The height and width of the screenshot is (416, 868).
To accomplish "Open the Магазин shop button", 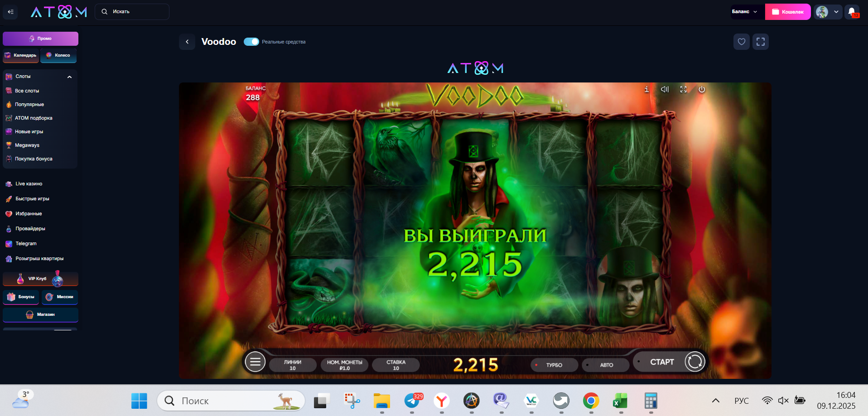I will pyautogui.click(x=40, y=314).
